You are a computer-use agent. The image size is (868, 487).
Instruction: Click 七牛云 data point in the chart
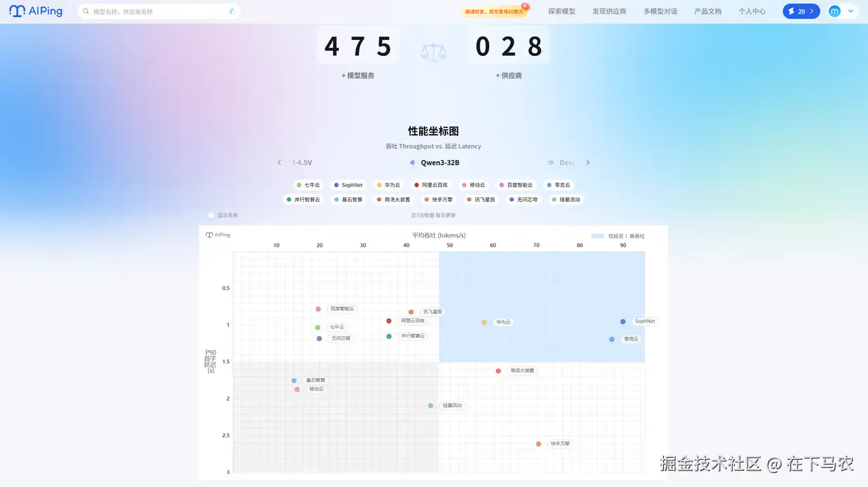point(318,328)
